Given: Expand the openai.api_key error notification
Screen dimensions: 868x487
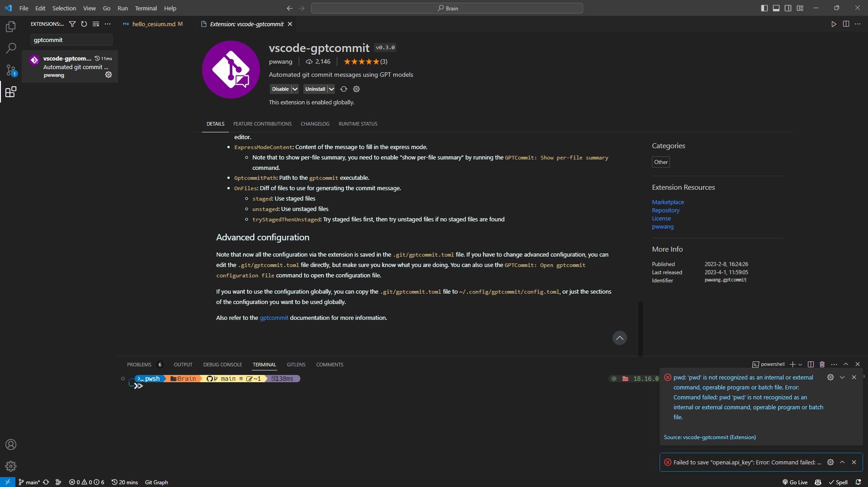Looking at the screenshot, I should 842,462.
